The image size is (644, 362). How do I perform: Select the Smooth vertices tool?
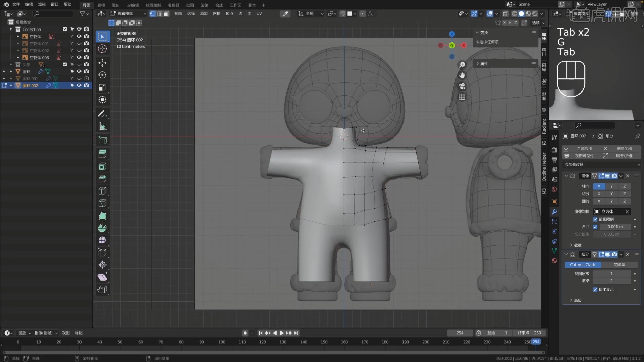click(x=102, y=240)
